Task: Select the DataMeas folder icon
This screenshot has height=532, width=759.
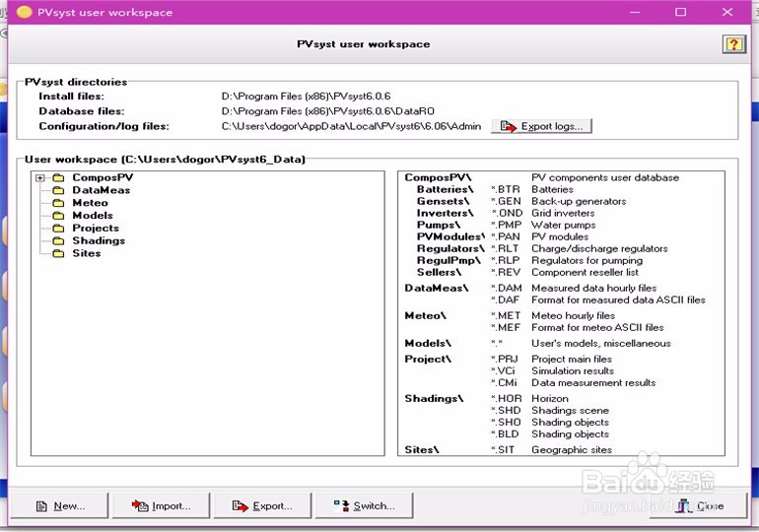Action: 58,190
